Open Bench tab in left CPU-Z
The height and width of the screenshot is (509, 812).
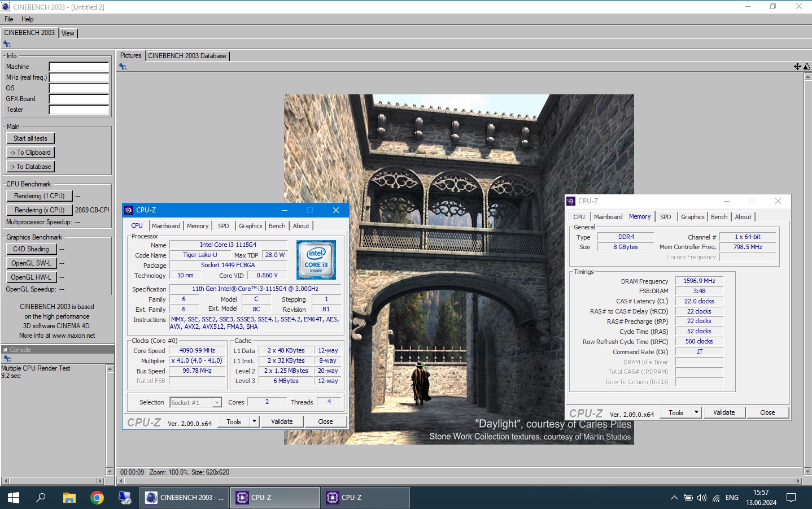[x=277, y=226]
